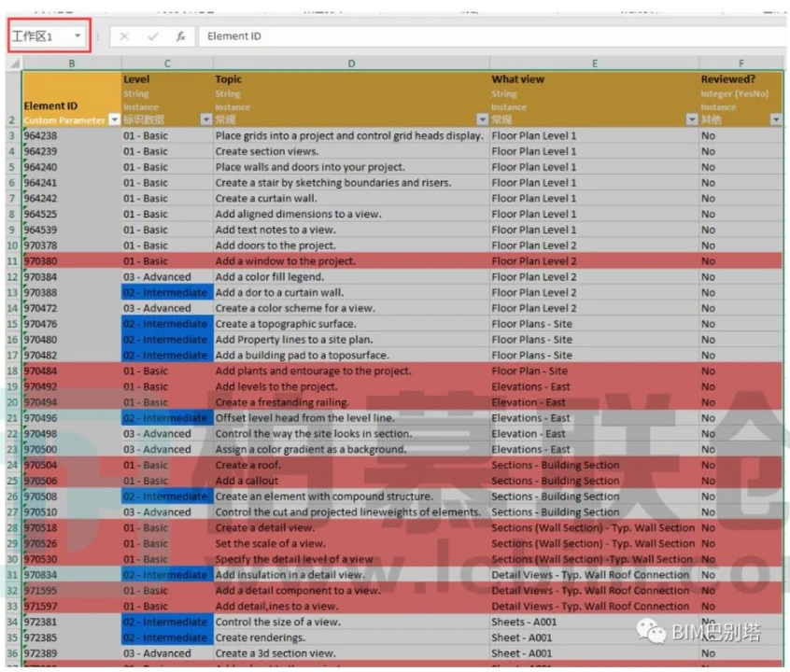Click cell 'Add levels to the project.'
Viewport: 790px width, 672px height.
[x=351, y=387]
